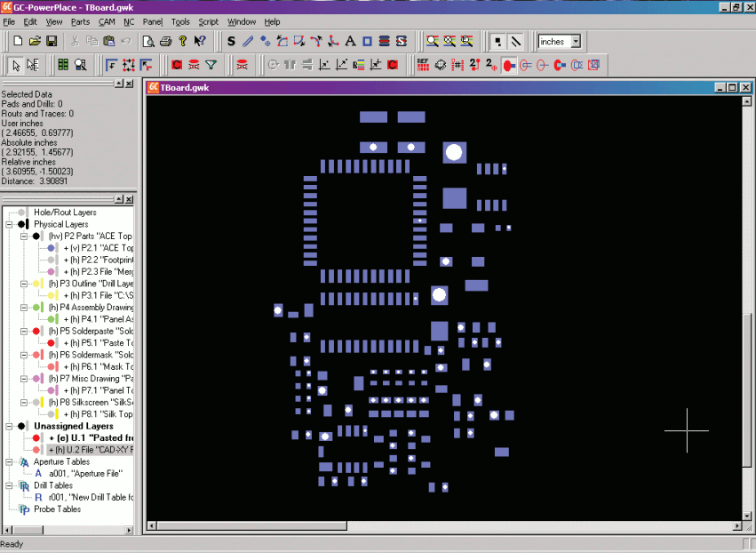The height and width of the screenshot is (553, 756).
Task: Select the Hole/Rout Layers tree item
Action: (65, 212)
